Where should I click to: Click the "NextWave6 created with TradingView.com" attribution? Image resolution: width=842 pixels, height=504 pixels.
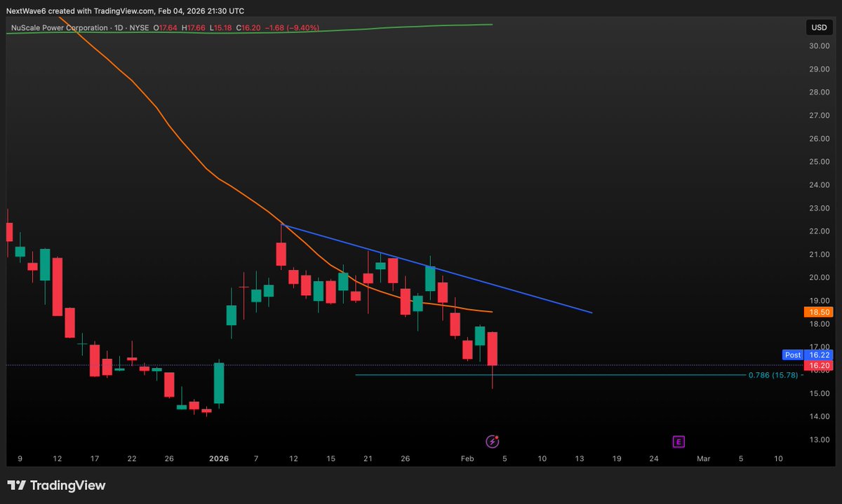[x=123, y=11]
